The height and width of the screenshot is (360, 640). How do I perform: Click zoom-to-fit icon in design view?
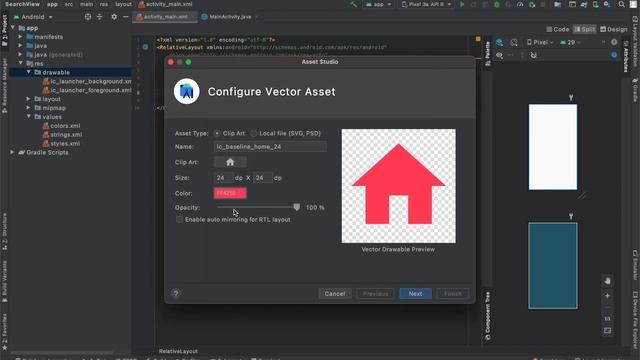tap(607, 330)
